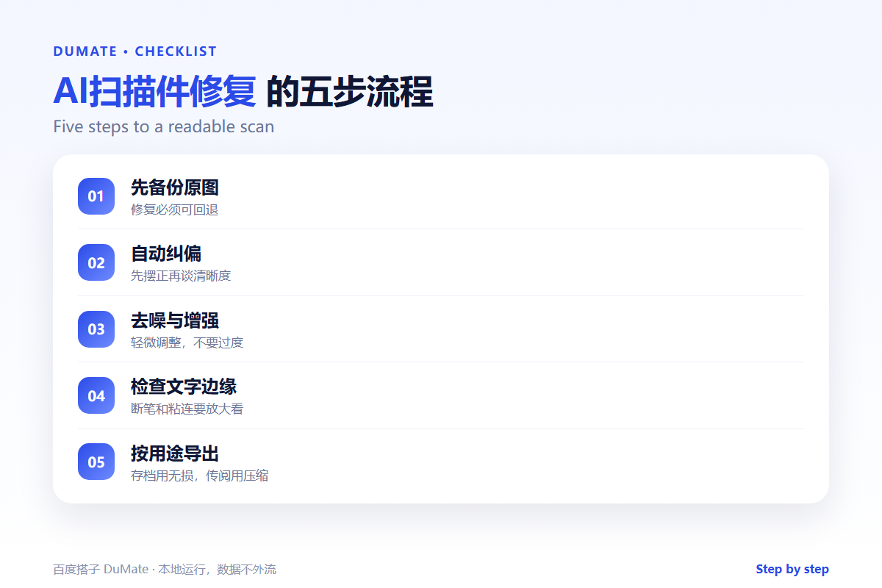
Task: Click the Five steps to a readable scan subtitle
Action: pyautogui.click(x=164, y=126)
